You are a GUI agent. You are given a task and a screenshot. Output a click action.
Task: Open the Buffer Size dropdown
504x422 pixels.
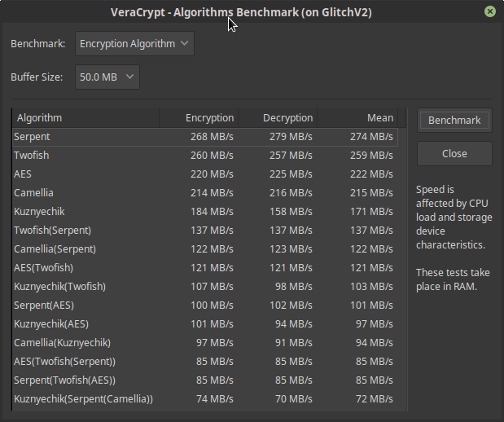pos(107,77)
